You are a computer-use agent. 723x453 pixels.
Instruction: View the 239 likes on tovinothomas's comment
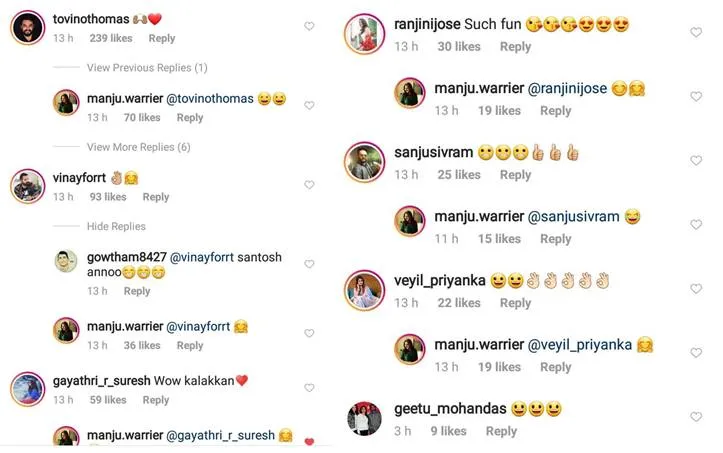click(x=111, y=38)
